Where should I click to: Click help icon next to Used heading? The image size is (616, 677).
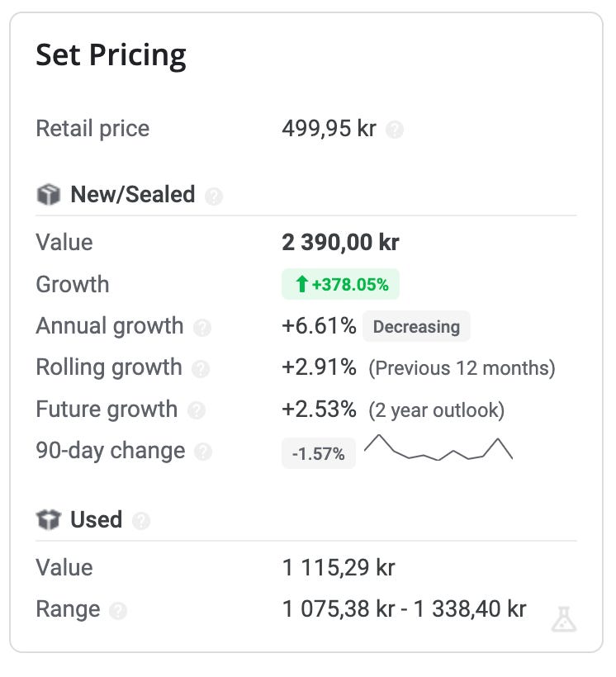click(x=141, y=521)
